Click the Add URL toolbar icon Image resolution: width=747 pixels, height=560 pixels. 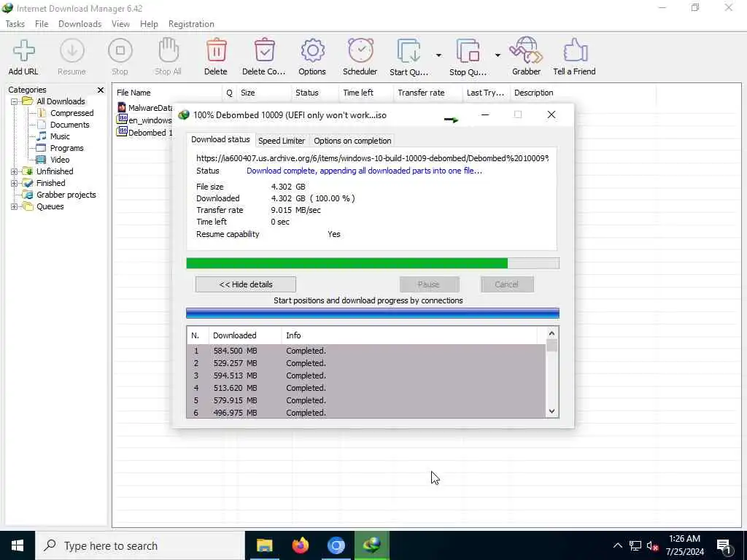coord(24,50)
